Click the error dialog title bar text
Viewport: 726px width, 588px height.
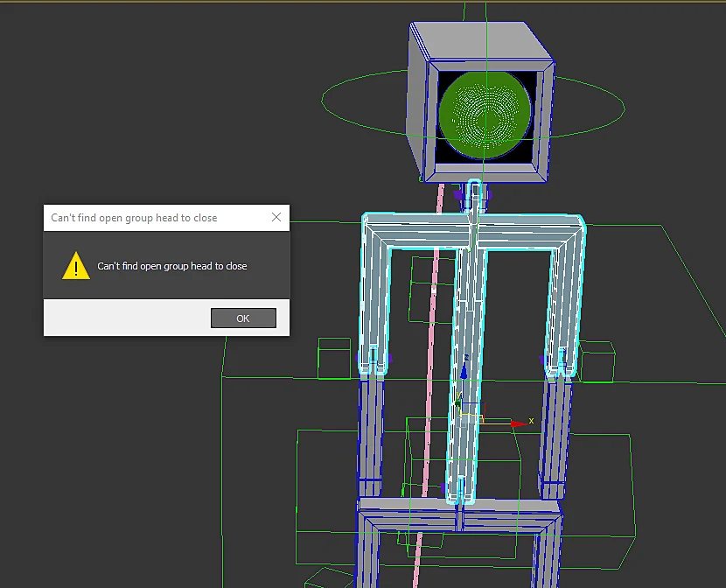[134, 218]
